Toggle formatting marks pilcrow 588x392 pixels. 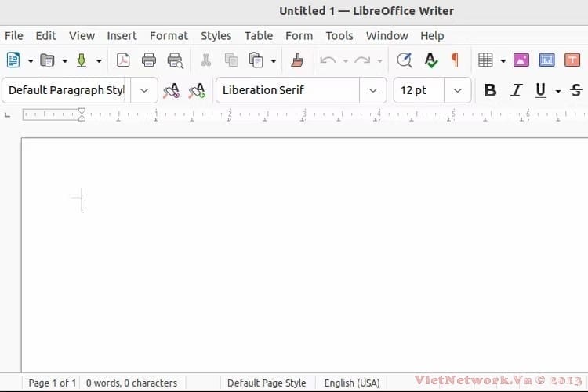pyautogui.click(x=455, y=60)
